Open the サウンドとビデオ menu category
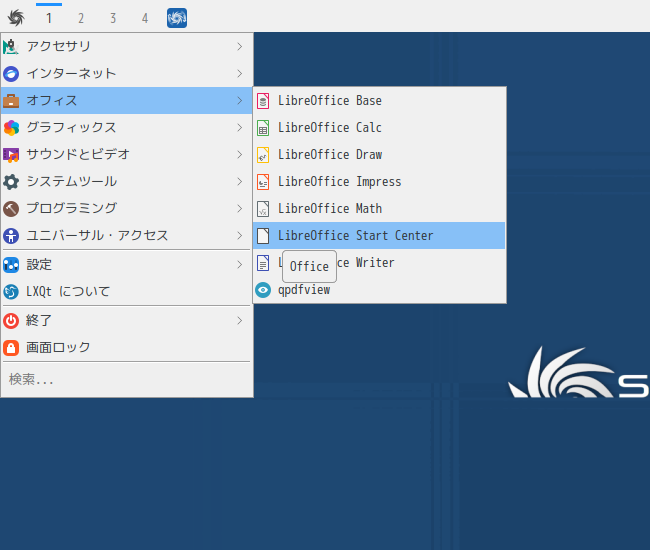 [126, 155]
